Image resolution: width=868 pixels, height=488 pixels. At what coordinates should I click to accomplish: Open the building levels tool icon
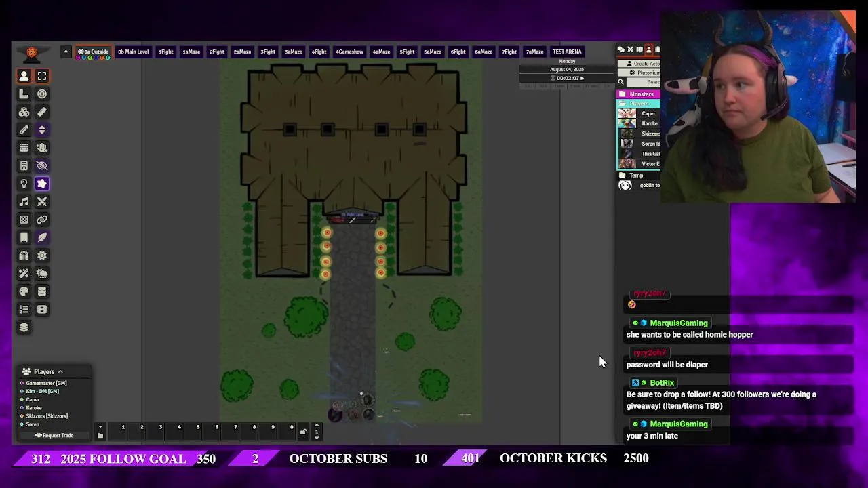[24, 166]
